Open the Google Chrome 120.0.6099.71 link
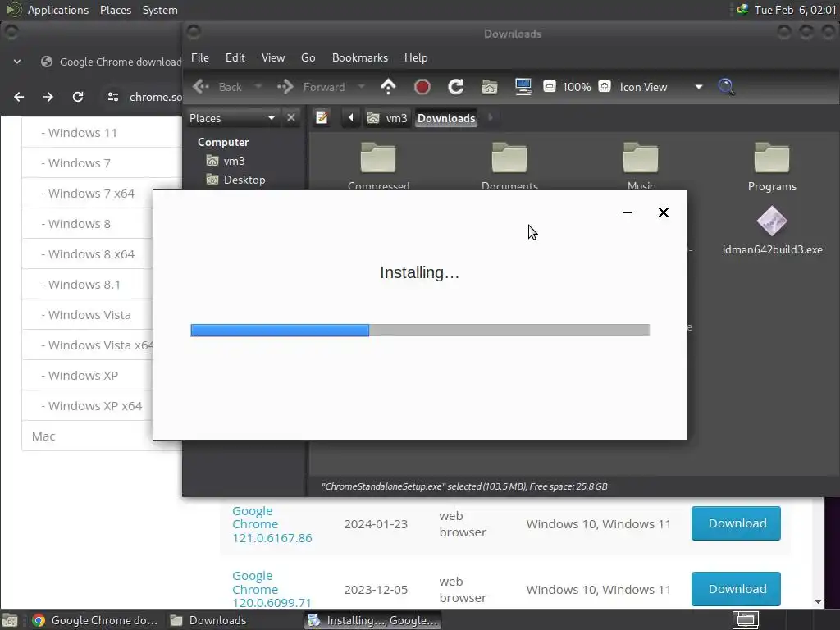Image resolution: width=840 pixels, height=630 pixels. (271, 589)
